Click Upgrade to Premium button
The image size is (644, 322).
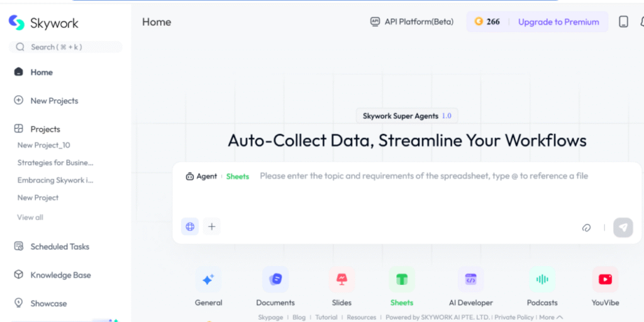pyautogui.click(x=558, y=22)
